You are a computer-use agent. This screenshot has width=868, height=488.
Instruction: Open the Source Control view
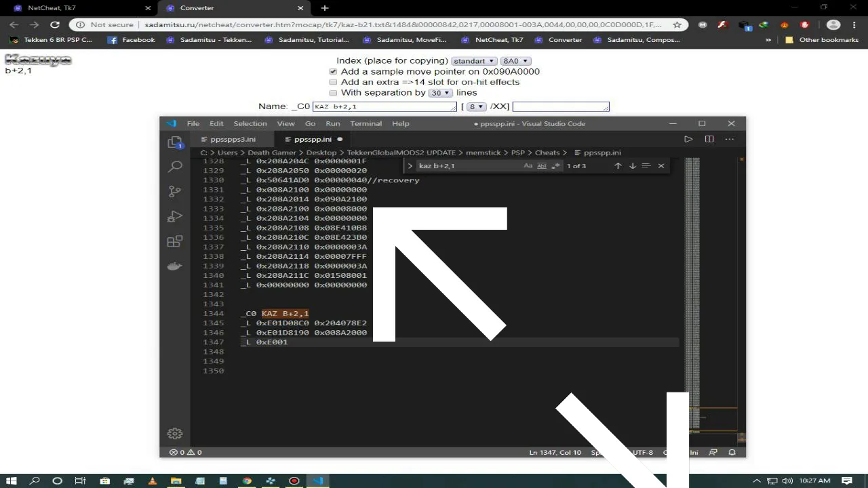175,192
